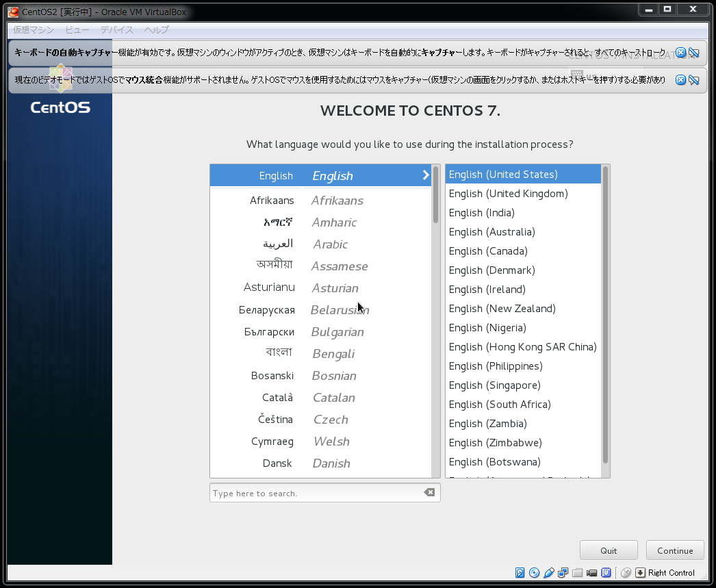Select the Welsh language row
The width and height of the screenshot is (716, 588).
[x=320, y=442]
